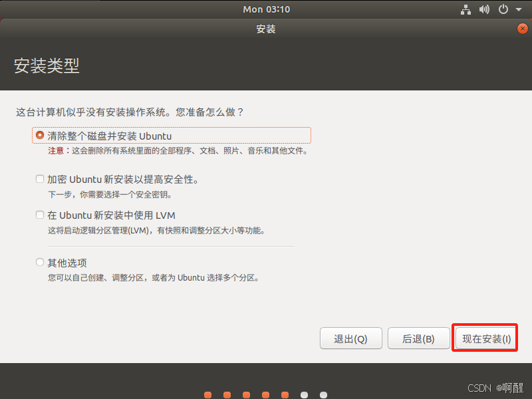Open the power icon in the top bar

pos(503,9)
